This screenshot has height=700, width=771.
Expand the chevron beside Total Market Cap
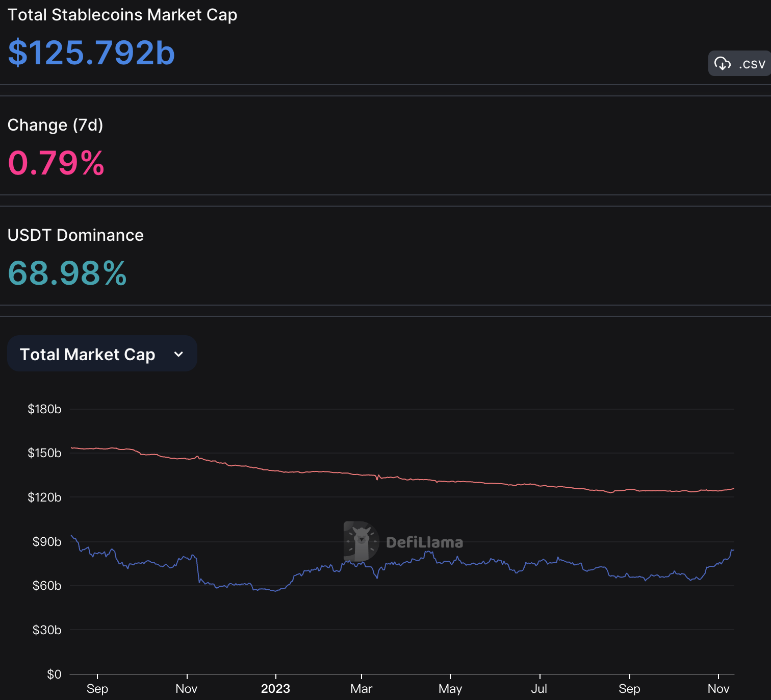pyautogui.click(x=178, y=354)
